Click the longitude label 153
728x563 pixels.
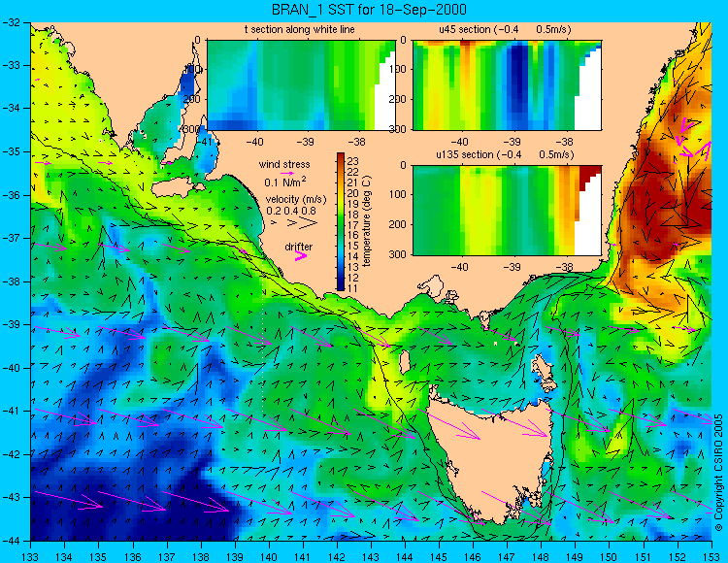(711, 557)
